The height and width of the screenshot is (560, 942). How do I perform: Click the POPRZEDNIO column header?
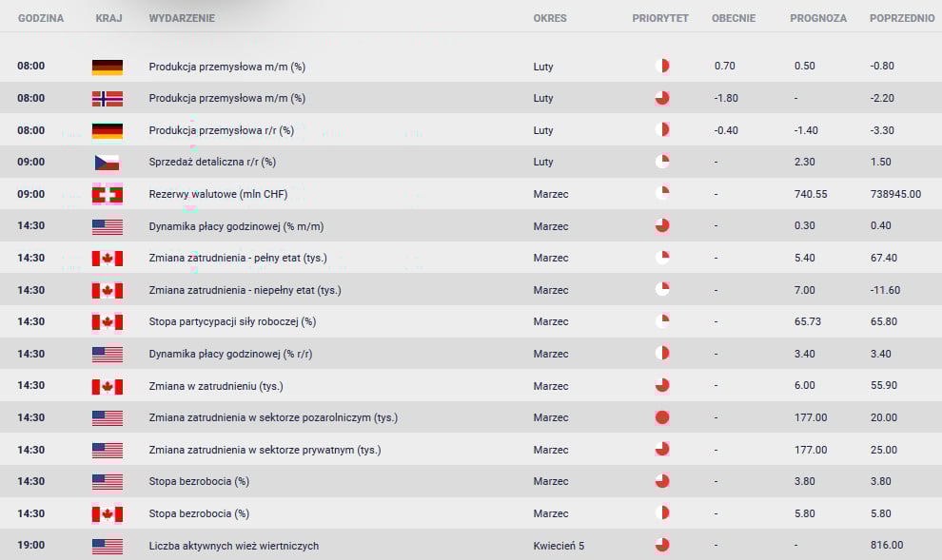902,18
